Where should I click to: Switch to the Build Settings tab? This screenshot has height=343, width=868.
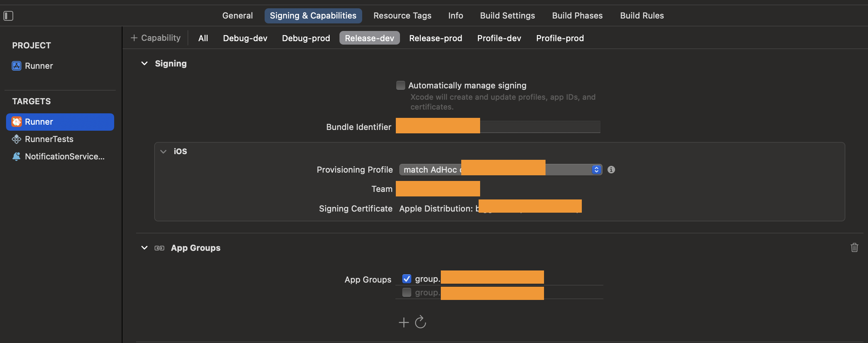click(x=507, y=16)
